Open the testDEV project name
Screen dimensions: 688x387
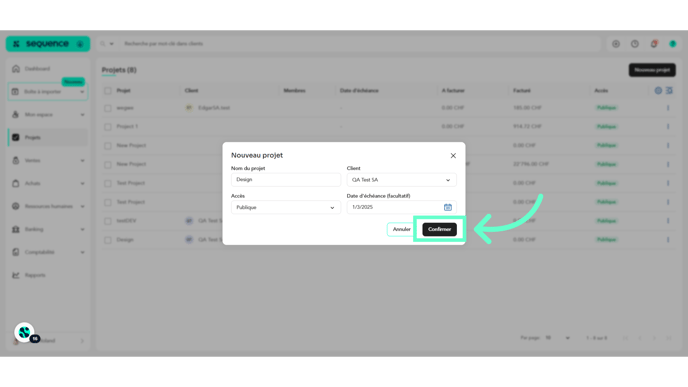click(x=126, y=221)
